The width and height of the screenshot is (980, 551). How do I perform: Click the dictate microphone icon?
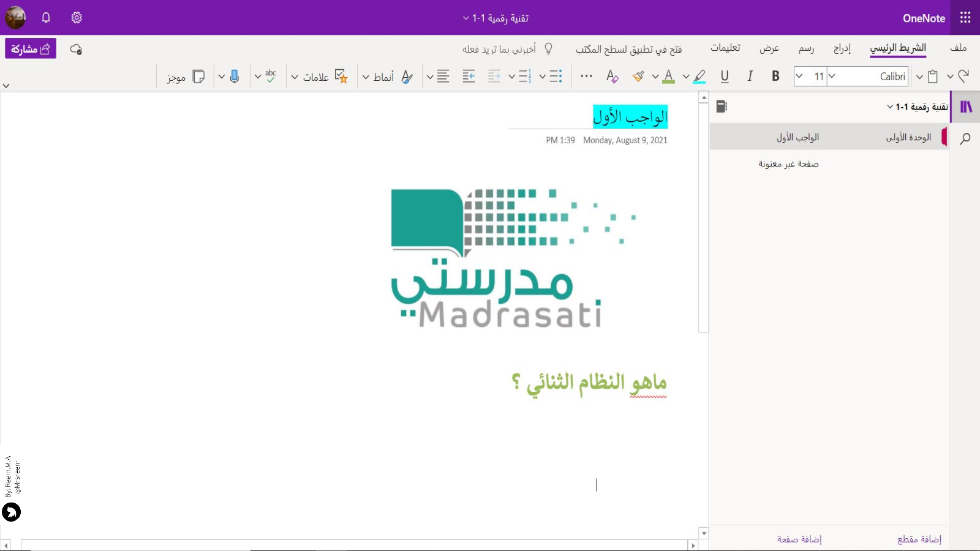point(234,76)
